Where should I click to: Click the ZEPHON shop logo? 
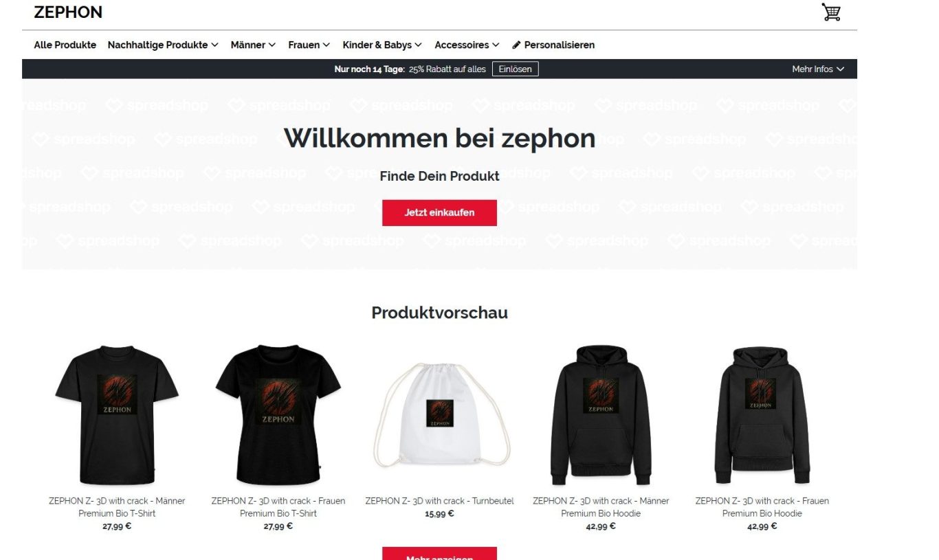pyautogui.click(x=68, y=12)
